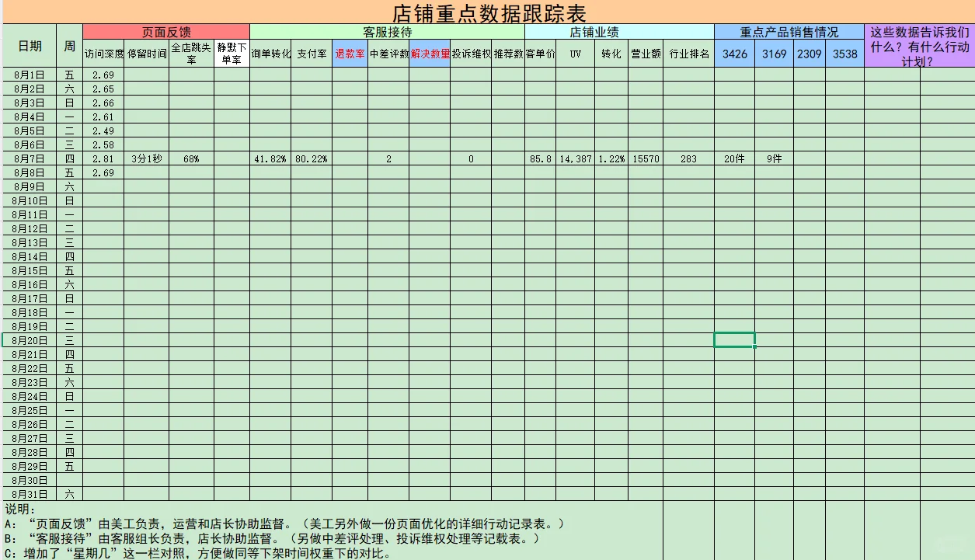This screenshot has width=975, height=560.
Task: Select product column header 3538
Action: tap(845, 54)
